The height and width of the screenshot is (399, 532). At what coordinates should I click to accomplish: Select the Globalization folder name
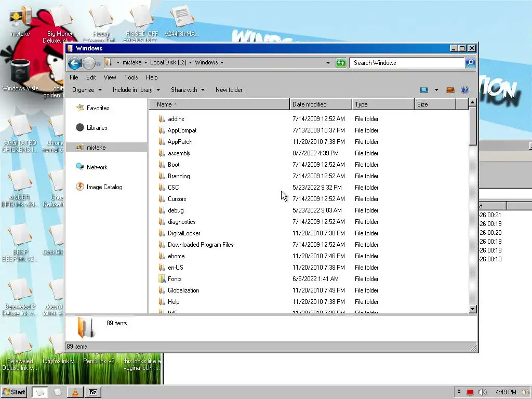[x=183, y=290]
